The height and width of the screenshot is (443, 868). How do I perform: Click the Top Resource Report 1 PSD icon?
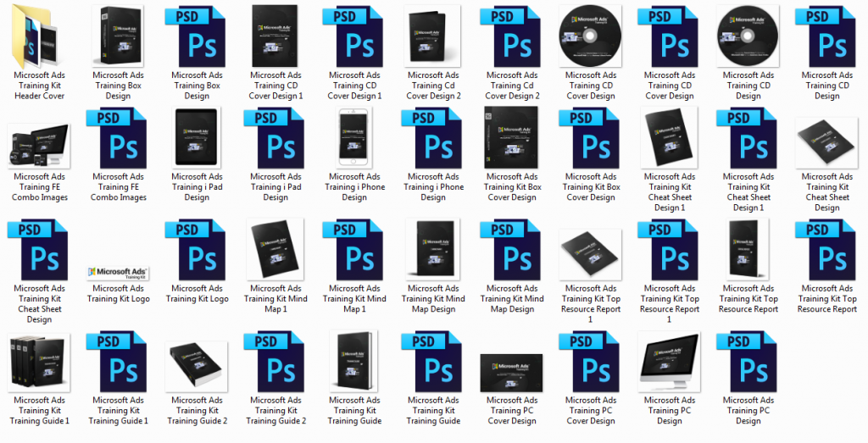[x=668, y=249]
